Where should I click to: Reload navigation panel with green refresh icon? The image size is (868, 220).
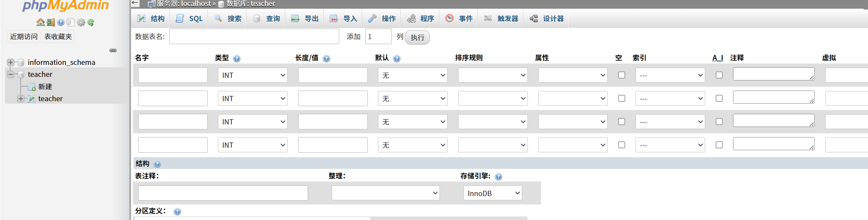(91, 23)
